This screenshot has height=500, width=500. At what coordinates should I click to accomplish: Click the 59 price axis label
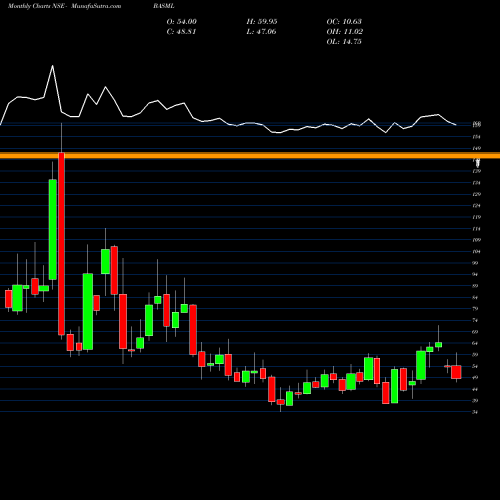pos(476,355)
